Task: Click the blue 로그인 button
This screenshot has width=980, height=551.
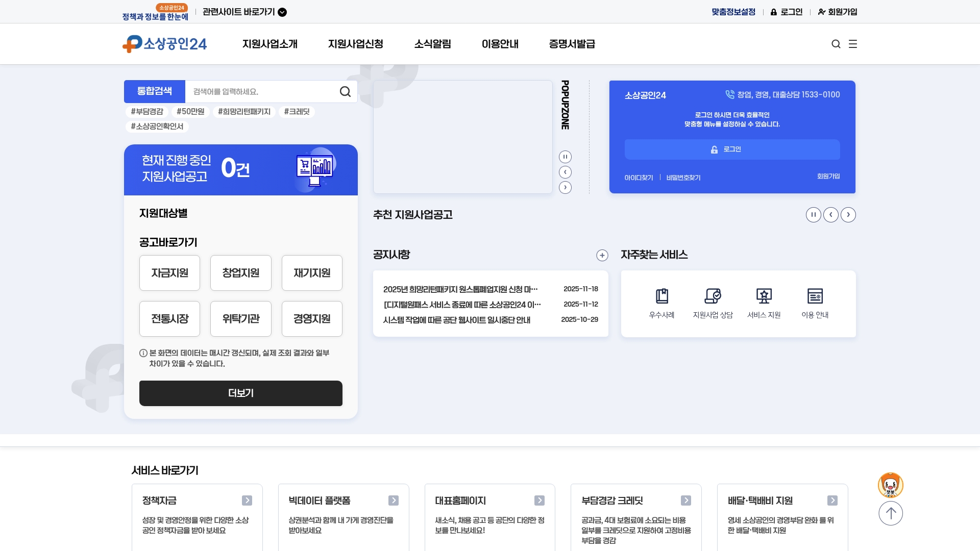Action: [x=732, y=149]
